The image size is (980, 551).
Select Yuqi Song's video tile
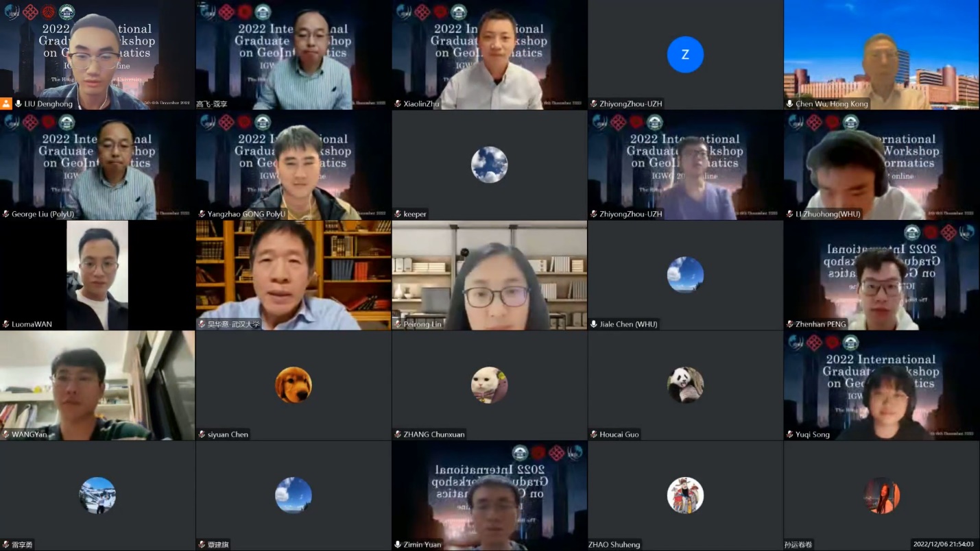tap(882, 386)
